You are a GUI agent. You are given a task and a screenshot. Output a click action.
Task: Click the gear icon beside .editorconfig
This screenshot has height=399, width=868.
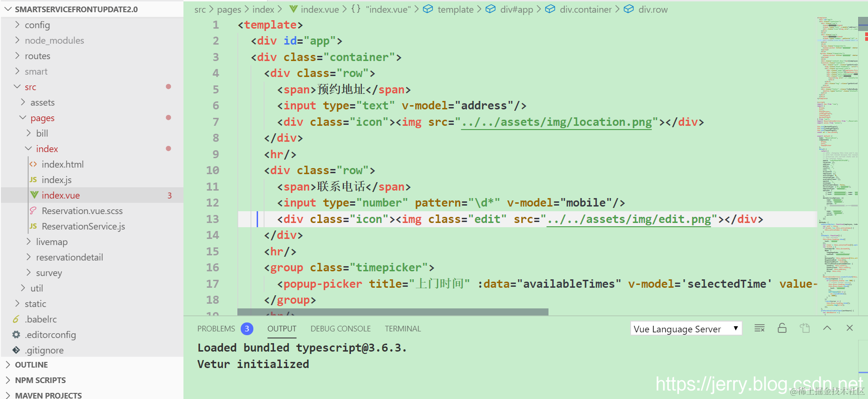16,334
